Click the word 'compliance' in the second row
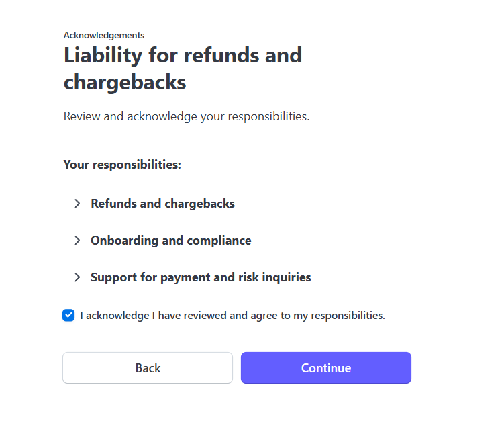This screenshot has width=504, height=434. click(220, 241)
